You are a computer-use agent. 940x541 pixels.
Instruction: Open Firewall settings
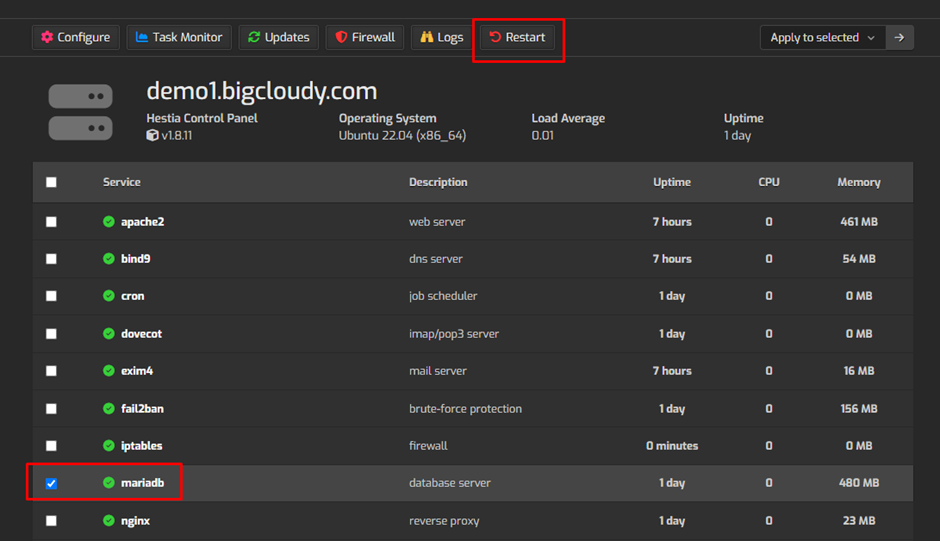click(x=364, y=37)
